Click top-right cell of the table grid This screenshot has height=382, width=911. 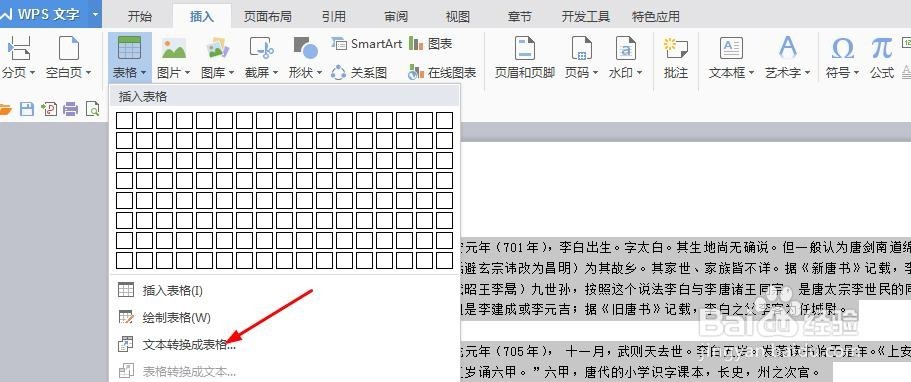coord(444,120)
